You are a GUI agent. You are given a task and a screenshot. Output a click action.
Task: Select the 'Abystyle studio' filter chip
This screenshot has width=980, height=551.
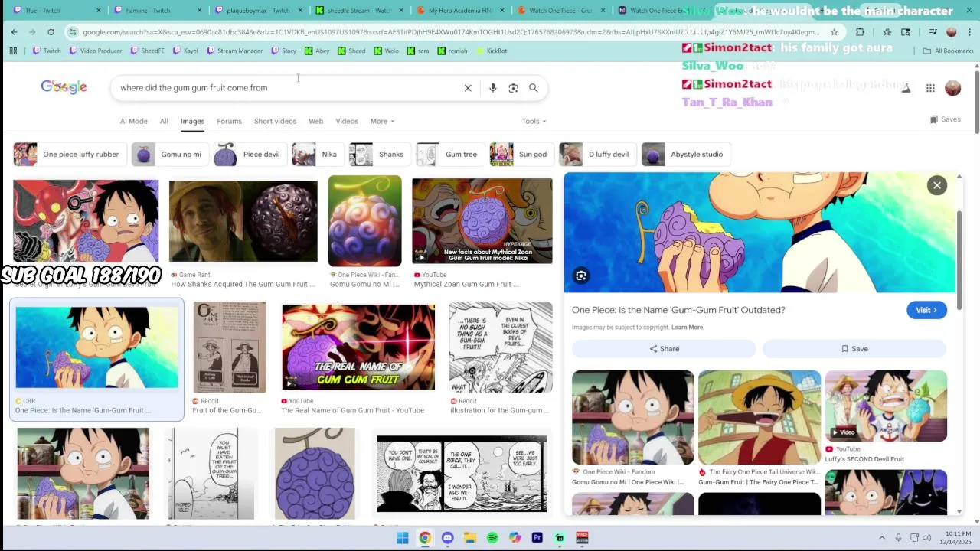pos(686,154)
